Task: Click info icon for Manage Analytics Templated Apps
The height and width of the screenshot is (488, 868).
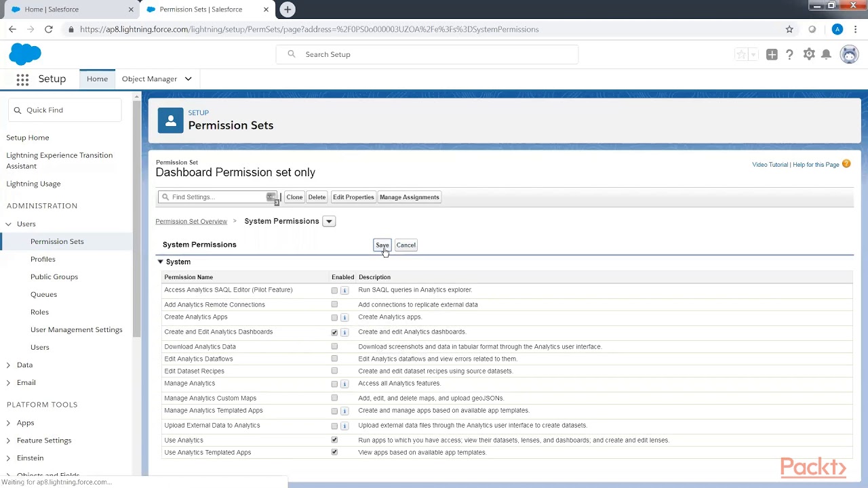Action: pos(344,411)
